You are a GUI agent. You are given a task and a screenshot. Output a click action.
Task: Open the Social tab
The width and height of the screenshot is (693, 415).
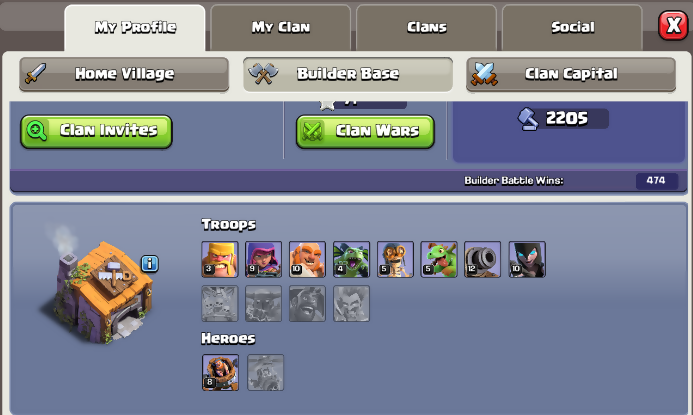[x=572, y=28]
